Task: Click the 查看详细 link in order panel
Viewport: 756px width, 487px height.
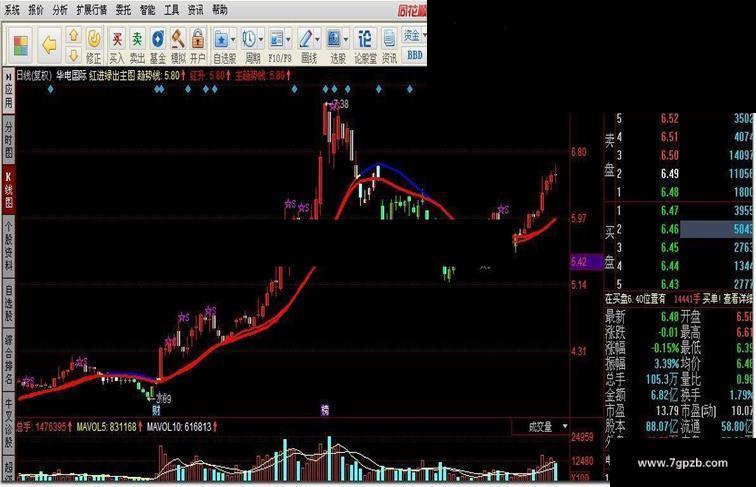Action: pos(737,299)
